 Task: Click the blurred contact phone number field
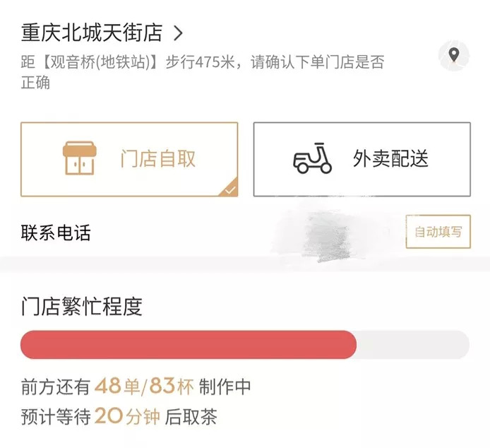332,232
